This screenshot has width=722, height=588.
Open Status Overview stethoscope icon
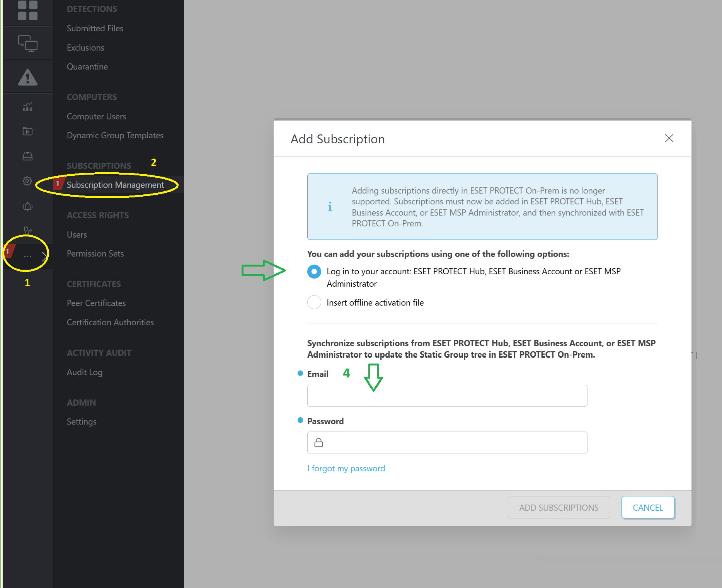click(x=27, y=230)
